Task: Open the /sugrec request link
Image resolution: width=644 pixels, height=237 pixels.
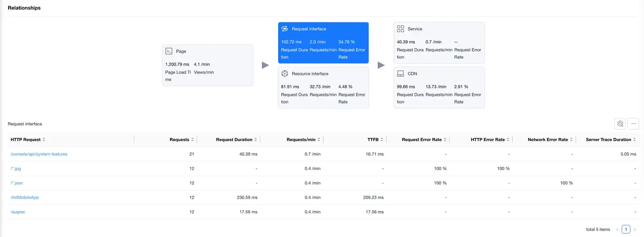Action: pyautogui.click(x=18, y=212)
